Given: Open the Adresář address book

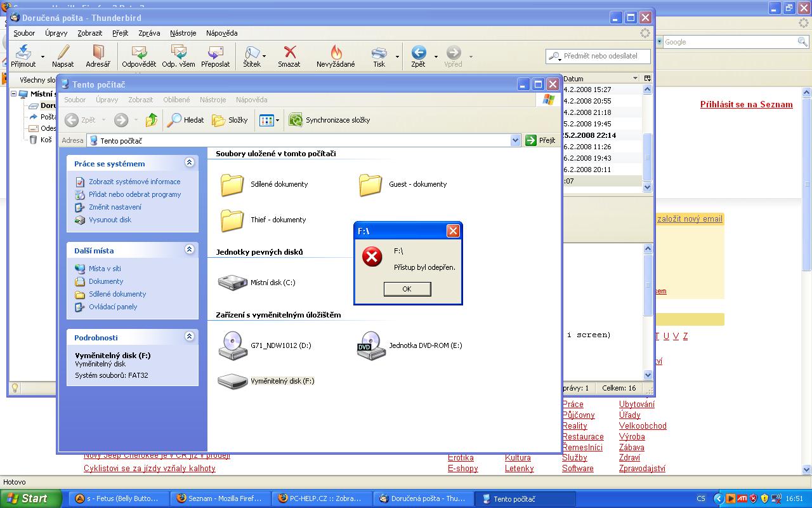Looking at the screenshot, I should (98, 56).
